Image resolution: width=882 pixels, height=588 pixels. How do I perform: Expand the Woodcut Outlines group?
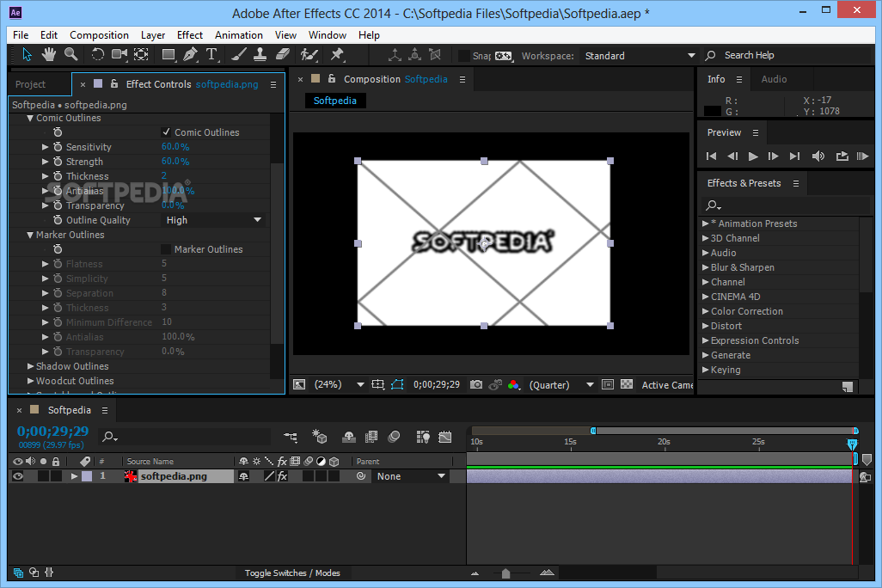(x=30, y=381)
